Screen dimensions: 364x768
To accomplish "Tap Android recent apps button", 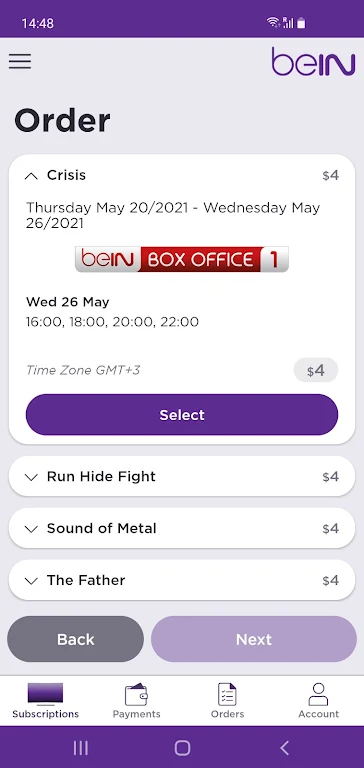I will (x=80, y=747).
